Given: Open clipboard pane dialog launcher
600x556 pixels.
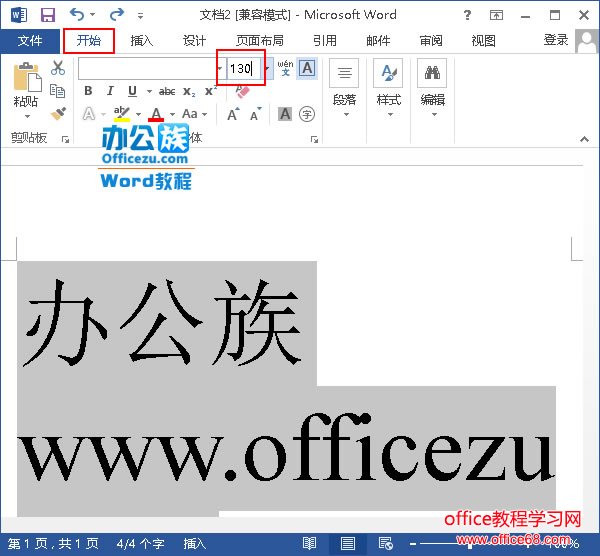Looking at the screenshot, I should click(x=65, y=139).
